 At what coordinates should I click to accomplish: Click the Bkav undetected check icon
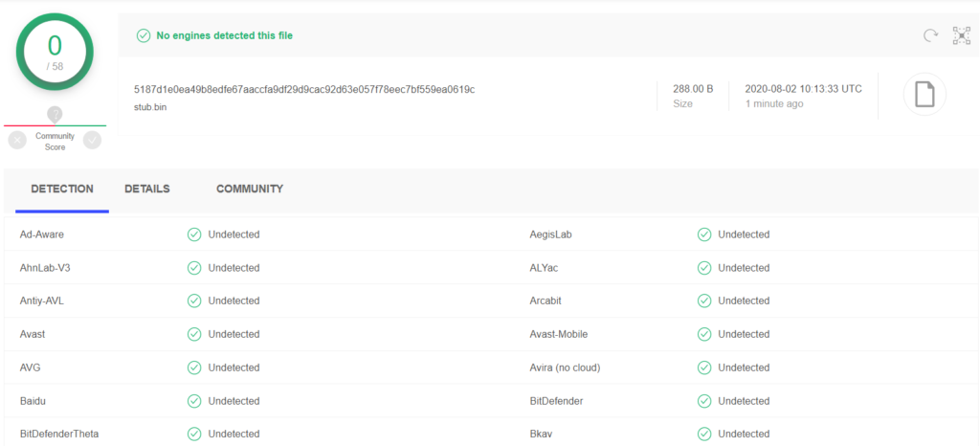[704, 434]
